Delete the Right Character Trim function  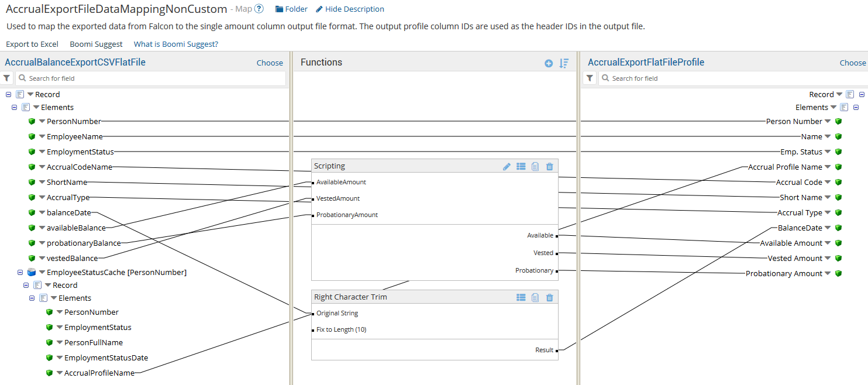[549, 297]
